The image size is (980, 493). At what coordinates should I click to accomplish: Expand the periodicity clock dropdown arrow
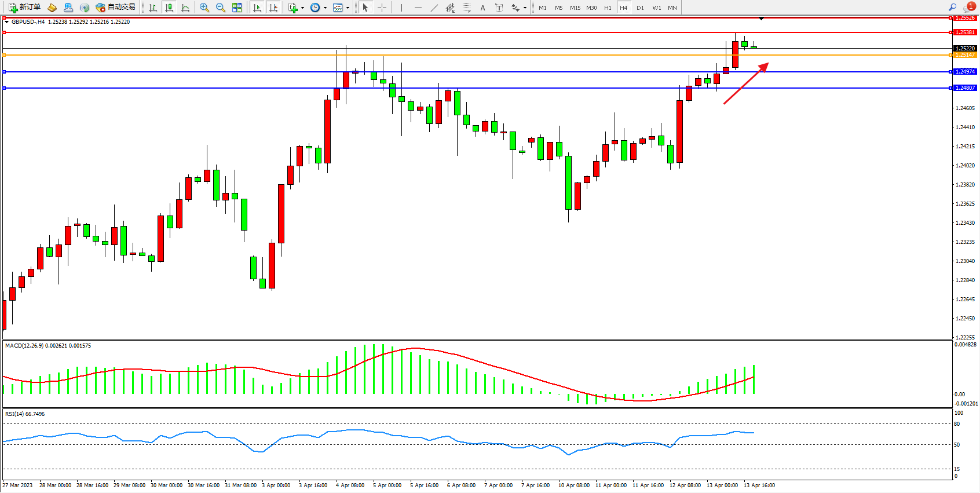(325, 8)
